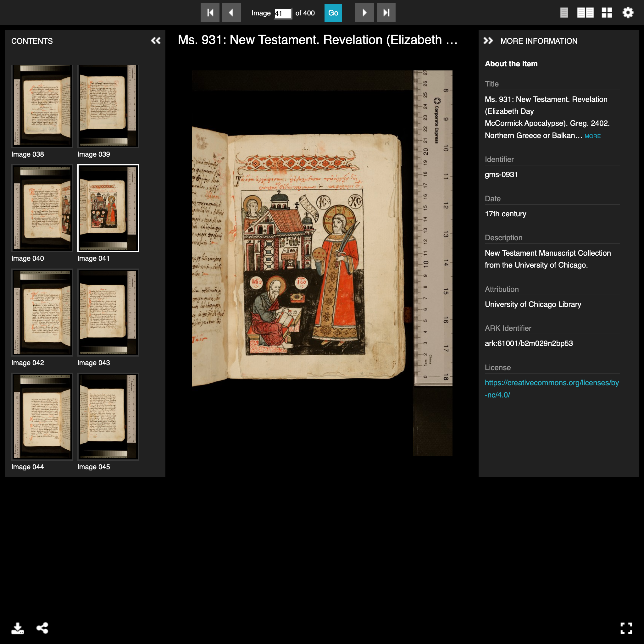644x644 pixels.
Task: Click the 'gms-0931' identifier value
Action: pos(501,174)
